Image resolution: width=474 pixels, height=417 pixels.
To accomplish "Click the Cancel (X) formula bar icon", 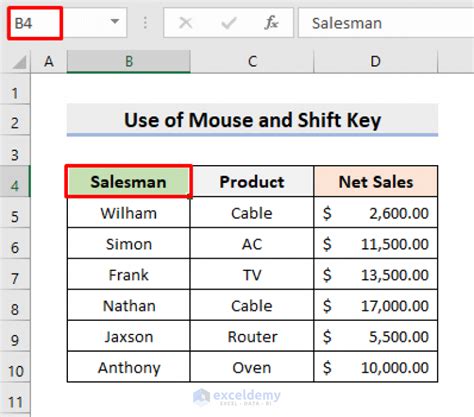I will (185, 23).
